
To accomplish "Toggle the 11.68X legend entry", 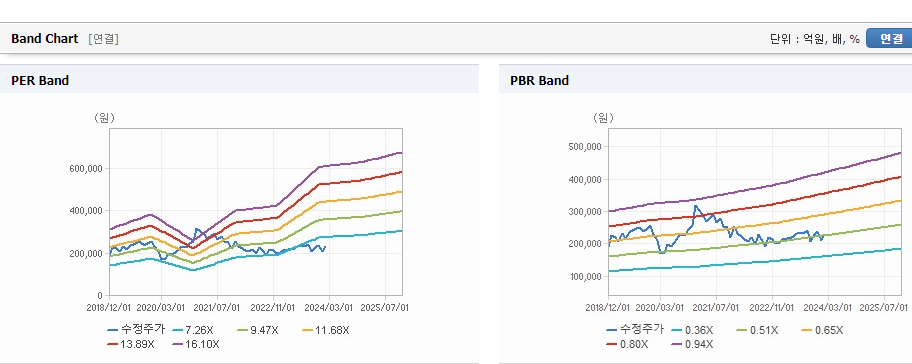I will pos(326,330).
